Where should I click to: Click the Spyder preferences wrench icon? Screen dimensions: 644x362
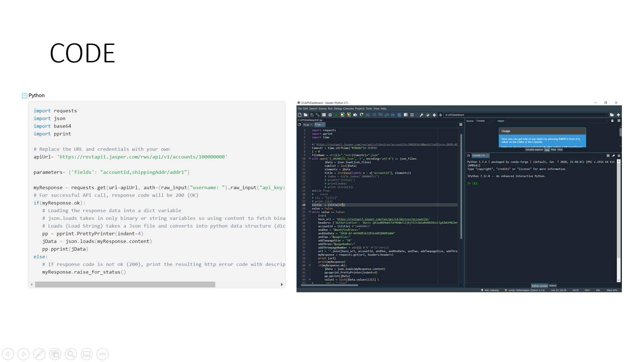point(421,115)
